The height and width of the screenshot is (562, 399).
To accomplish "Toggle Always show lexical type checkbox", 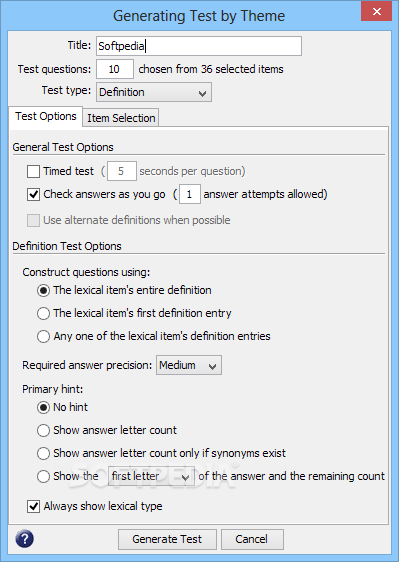I will (x=33, y=506).
